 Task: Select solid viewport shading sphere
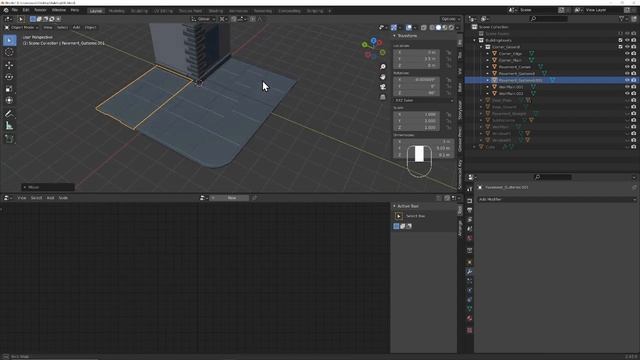pyautogui.click(x=438, y=27)
